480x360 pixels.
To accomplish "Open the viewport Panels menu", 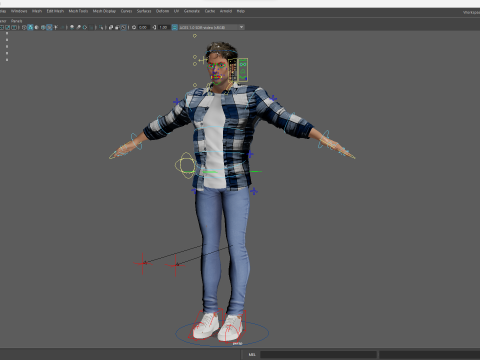I will (16, 21).
